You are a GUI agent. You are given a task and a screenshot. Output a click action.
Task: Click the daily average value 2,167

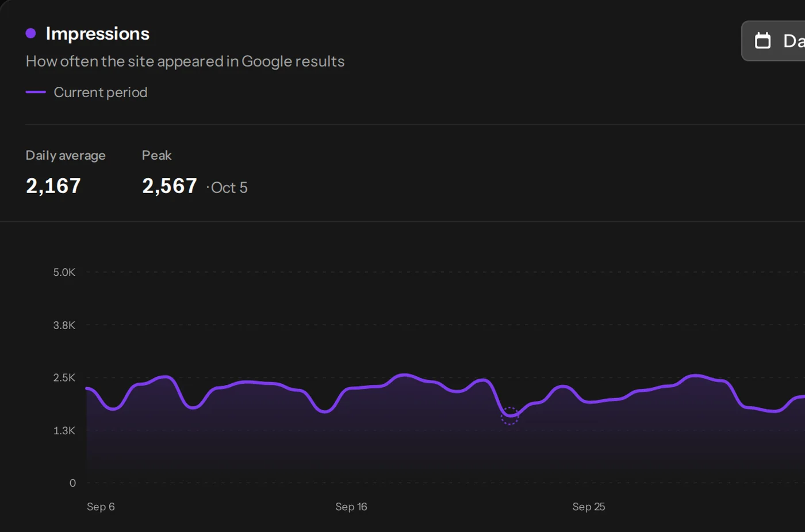click(53, 186)
